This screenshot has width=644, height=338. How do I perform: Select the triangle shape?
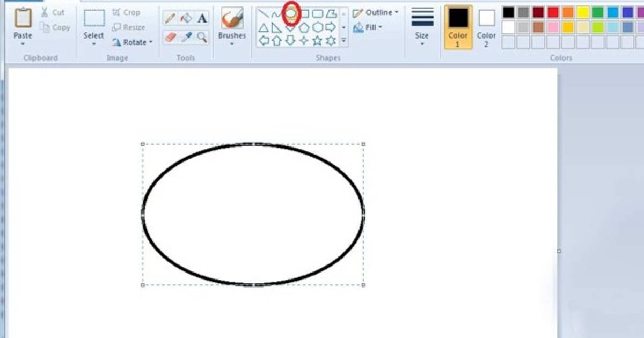(264, 27)
